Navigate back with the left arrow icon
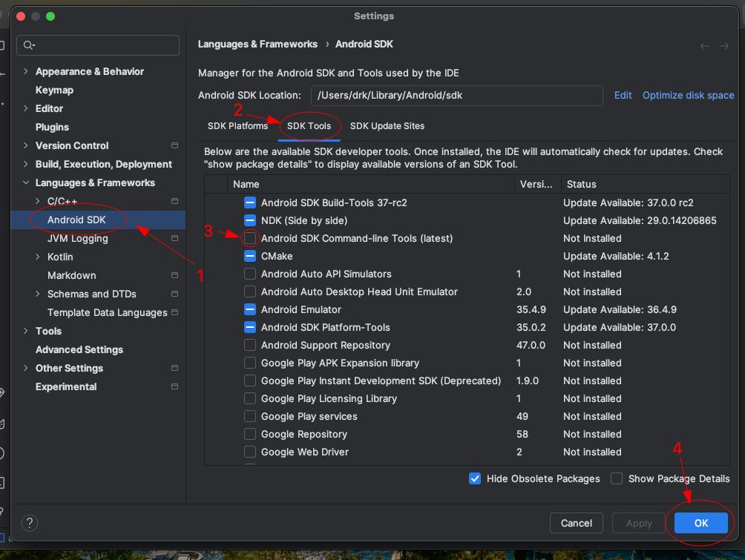 point(704,45)
